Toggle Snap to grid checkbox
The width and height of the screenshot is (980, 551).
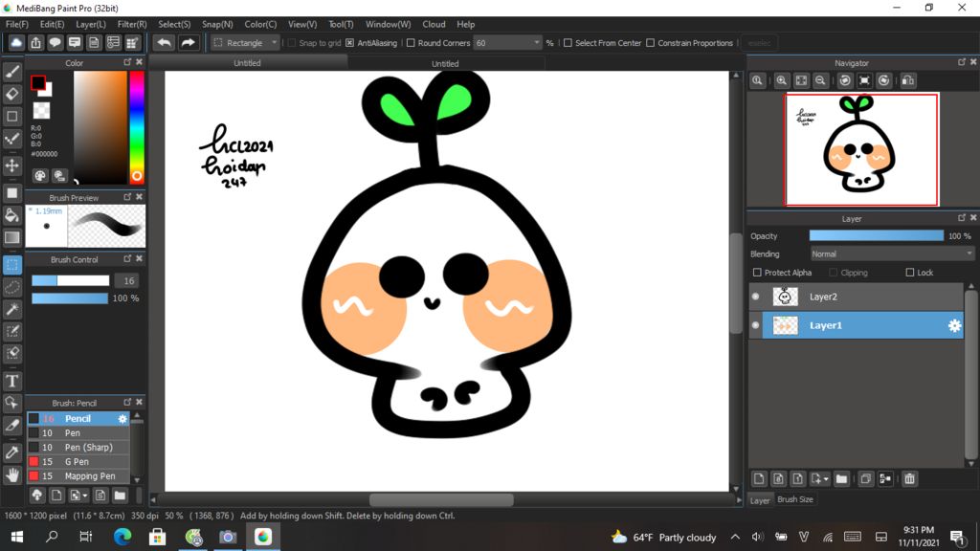coord(291,43)
